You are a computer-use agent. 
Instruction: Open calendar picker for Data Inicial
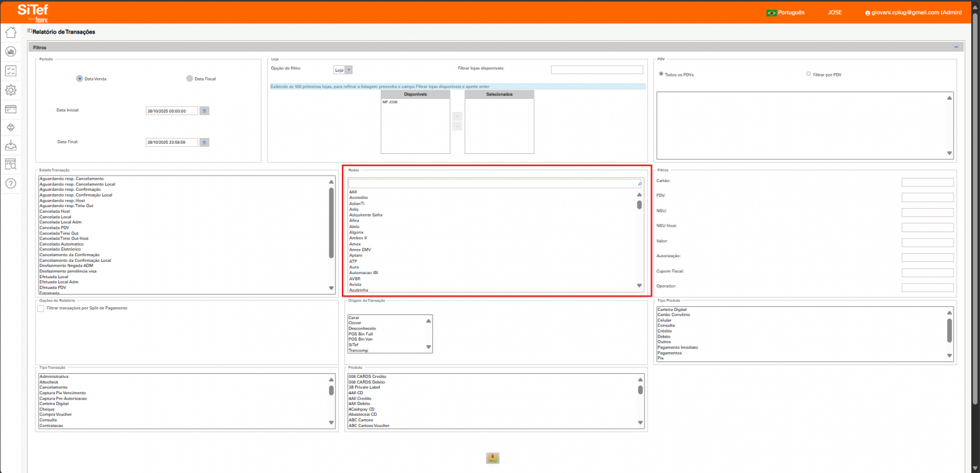[204, 111]
